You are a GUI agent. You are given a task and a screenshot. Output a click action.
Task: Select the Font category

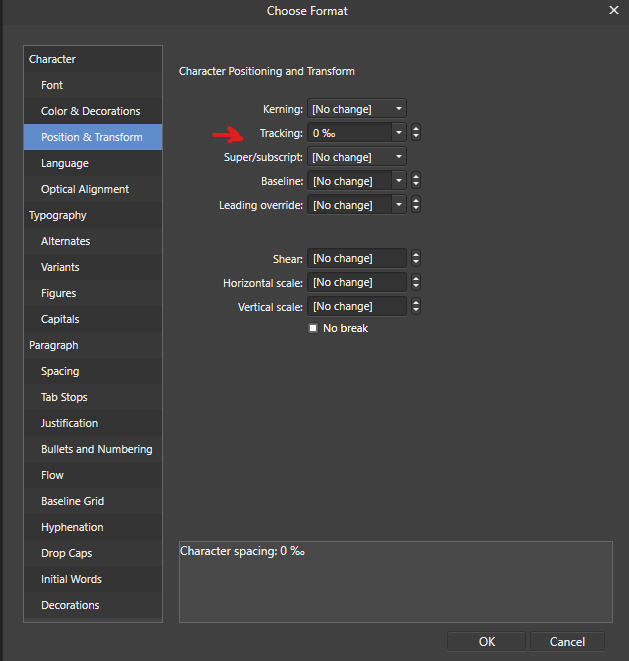[52, 85]
